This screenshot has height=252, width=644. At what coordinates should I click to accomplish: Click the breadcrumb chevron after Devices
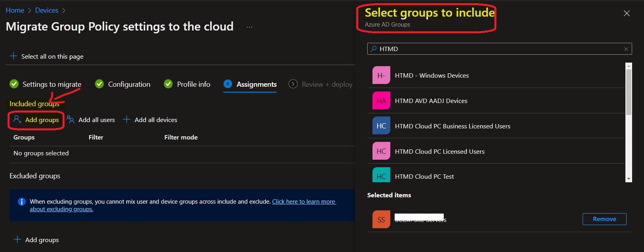64,11
